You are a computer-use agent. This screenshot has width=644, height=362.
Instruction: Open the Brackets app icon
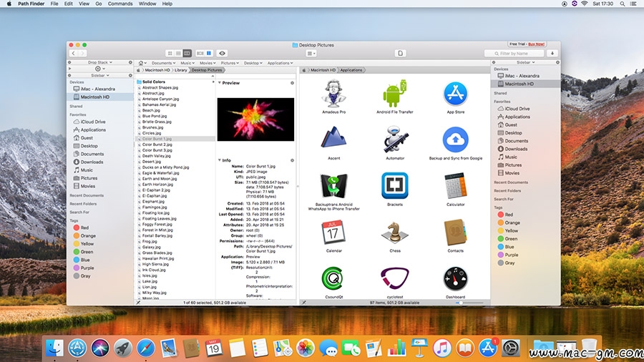click(x=395, y=186)
